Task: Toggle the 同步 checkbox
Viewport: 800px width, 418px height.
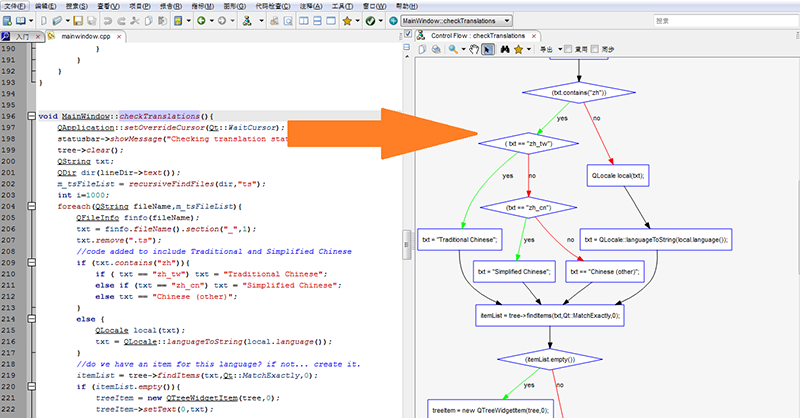Action: pyautogui.click(x=597, y=48)
